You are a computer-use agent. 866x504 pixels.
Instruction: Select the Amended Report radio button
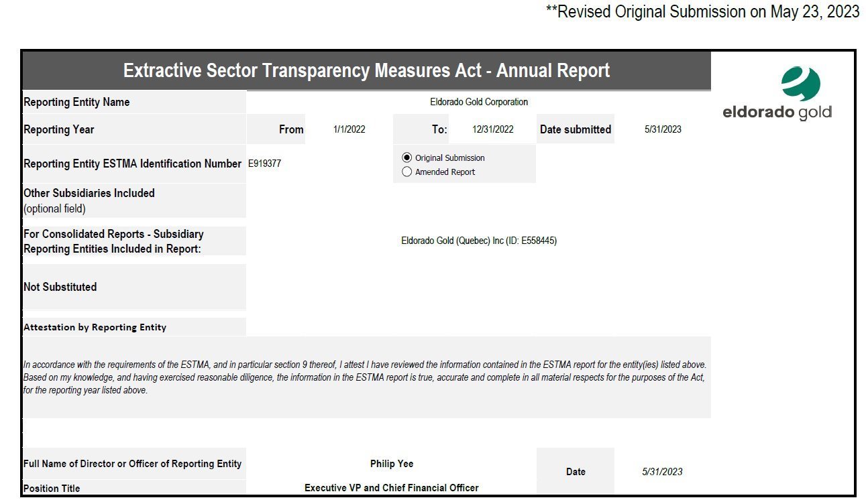tap(407, 172)
